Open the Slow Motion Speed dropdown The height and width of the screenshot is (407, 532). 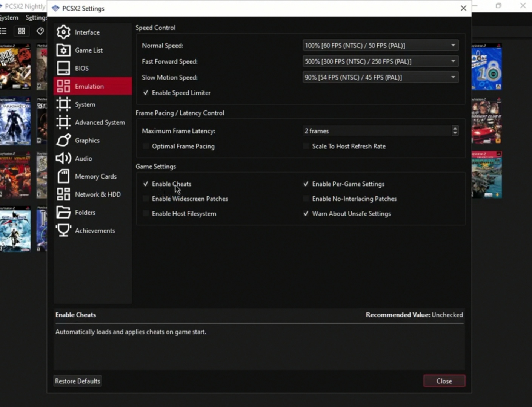380,77
